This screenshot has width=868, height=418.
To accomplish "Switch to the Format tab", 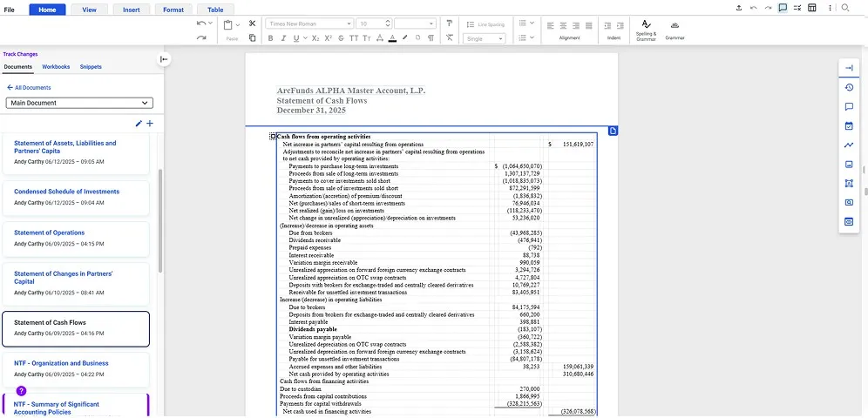I will pos(173,10).
